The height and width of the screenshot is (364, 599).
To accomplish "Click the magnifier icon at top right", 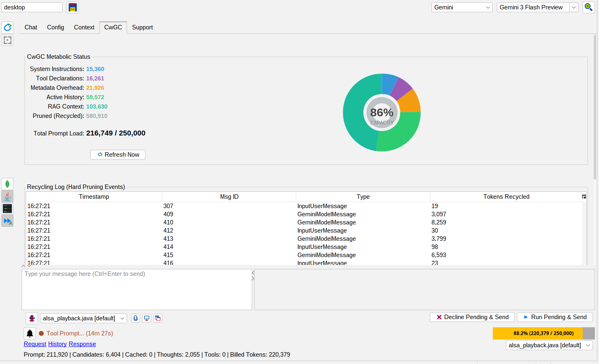I will [588, 7].
